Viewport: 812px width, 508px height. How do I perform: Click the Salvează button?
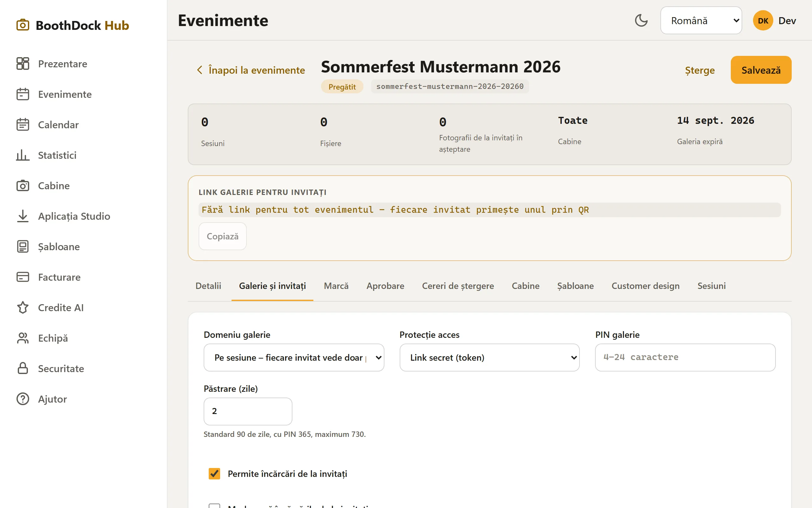[761, 70]
